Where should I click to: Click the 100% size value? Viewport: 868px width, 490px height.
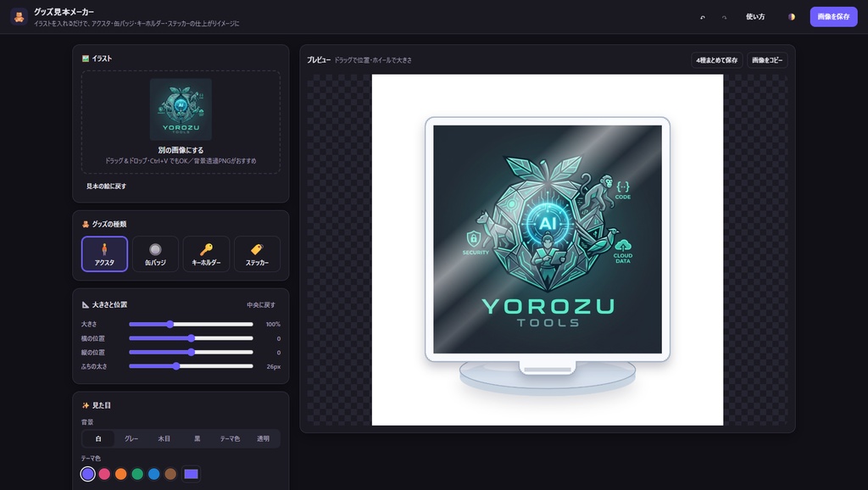click(273, 324)
